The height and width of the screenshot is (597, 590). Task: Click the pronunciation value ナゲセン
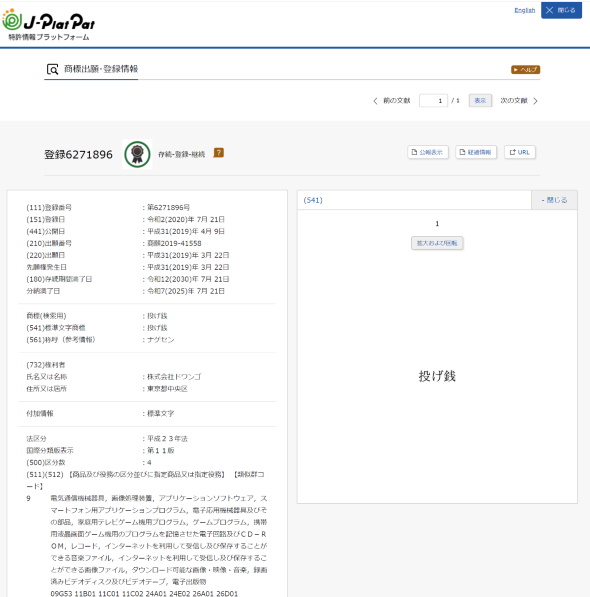pyautogui.click(x=161, y=340)
